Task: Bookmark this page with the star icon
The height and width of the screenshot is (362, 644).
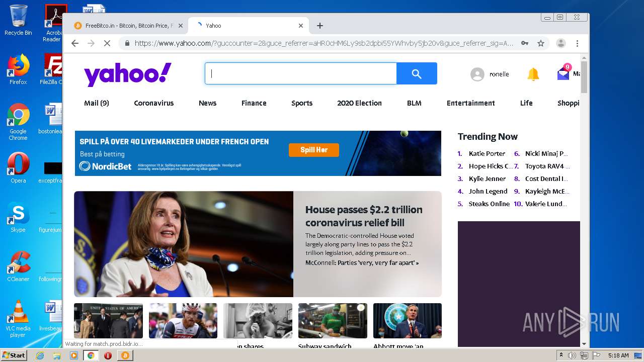Action: (x=541, y=43)
